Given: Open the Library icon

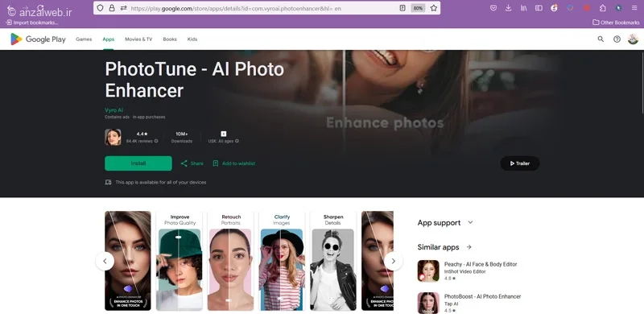Looking at the screenshot, I should pyautogui.click(x=523, y=8).
